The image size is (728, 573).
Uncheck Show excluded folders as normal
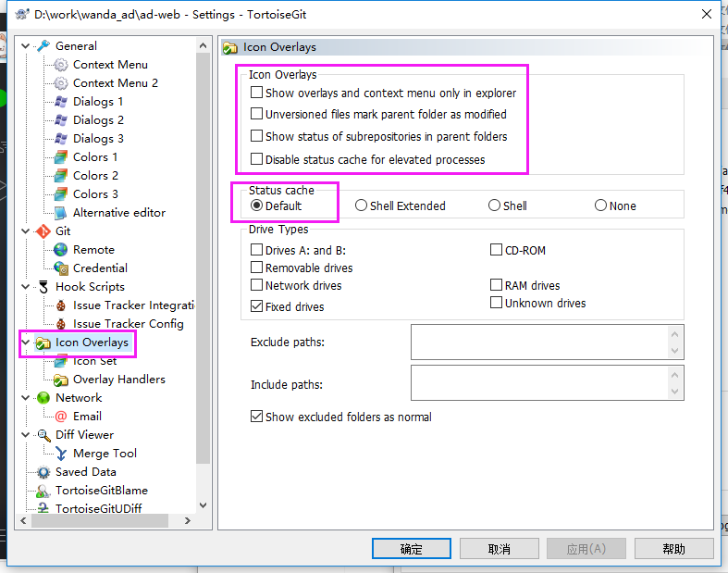(x=257, y=417)
